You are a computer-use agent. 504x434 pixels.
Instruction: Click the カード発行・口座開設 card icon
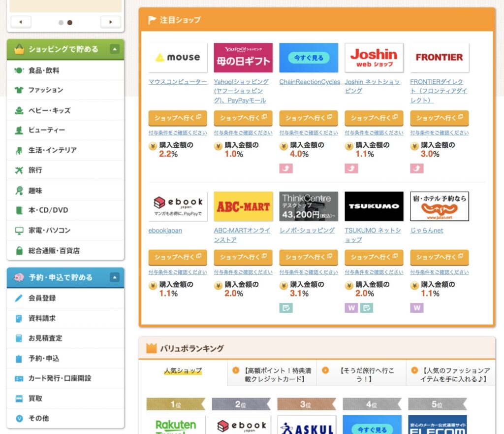19,379
